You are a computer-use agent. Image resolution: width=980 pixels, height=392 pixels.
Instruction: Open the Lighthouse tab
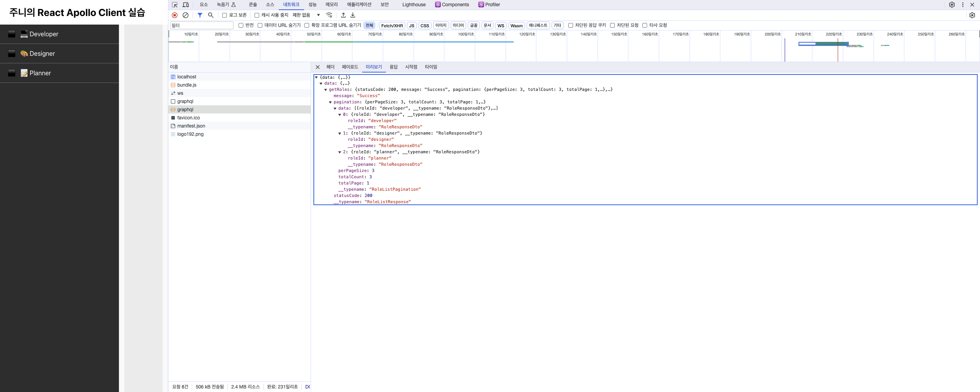414,5
